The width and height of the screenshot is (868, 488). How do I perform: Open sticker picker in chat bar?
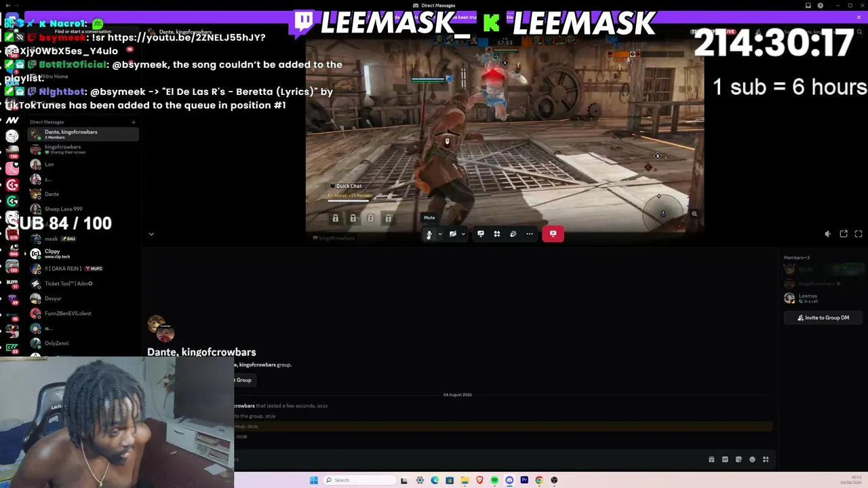(738, 460)
